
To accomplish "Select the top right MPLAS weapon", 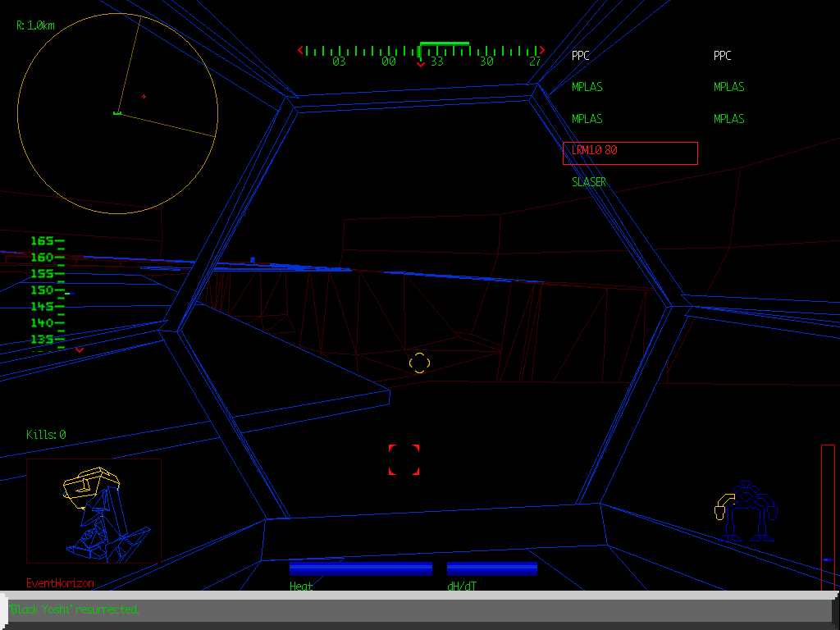I will pos(729,87).
